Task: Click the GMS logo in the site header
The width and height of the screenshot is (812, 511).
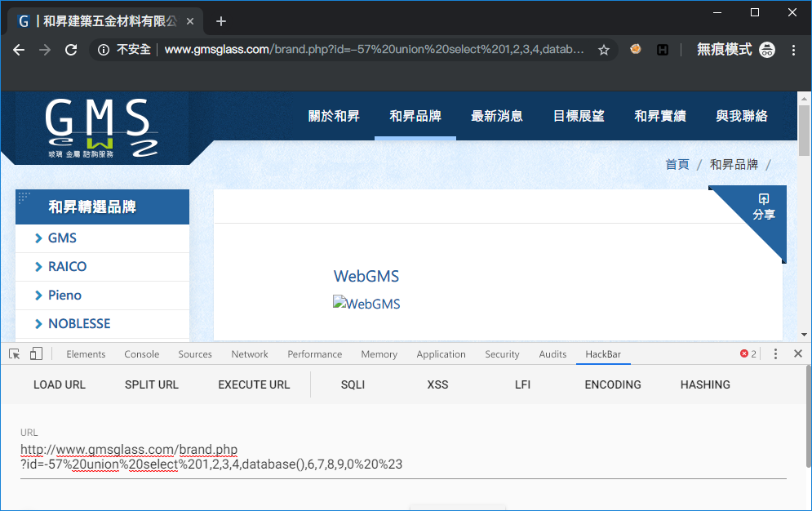Action: click(101, 128)
